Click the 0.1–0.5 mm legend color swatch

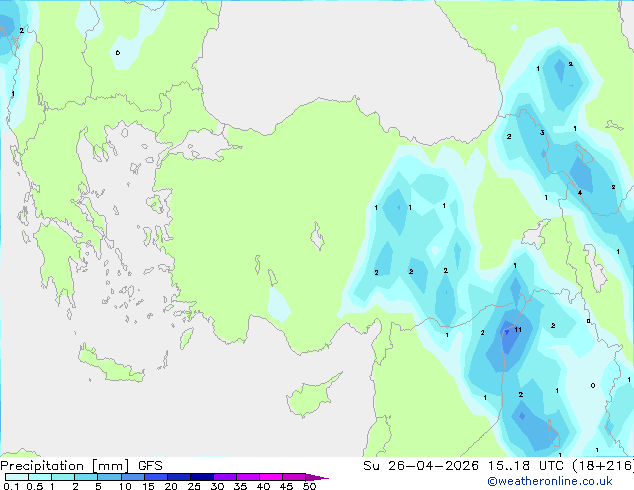click(17, 477)
